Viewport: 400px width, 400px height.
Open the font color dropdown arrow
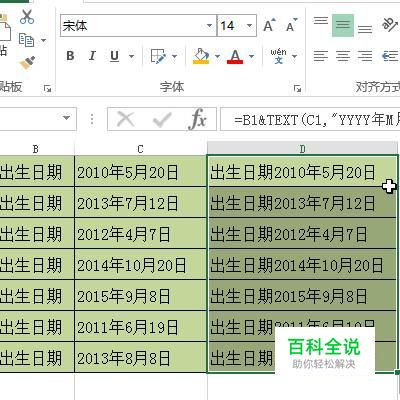point(252,56)
